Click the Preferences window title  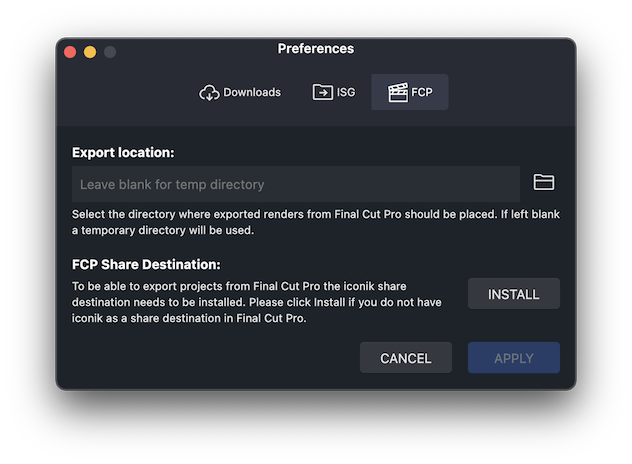[x=316, y=49]
